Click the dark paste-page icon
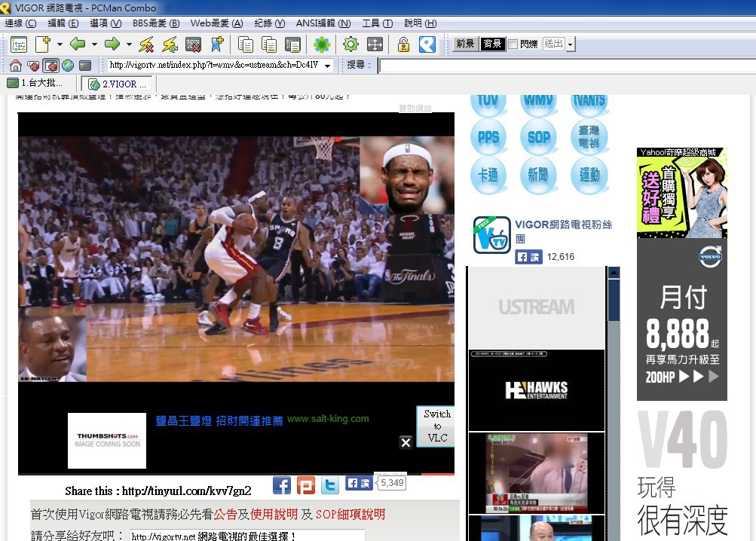The height and width of the screenshot is (541, 756). point(292,45)
